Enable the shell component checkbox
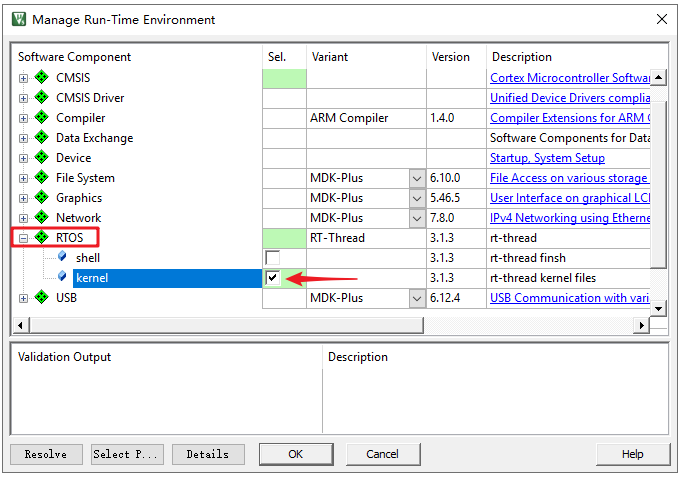The height and width of the screenshot is (480, 682). (273, 258)
